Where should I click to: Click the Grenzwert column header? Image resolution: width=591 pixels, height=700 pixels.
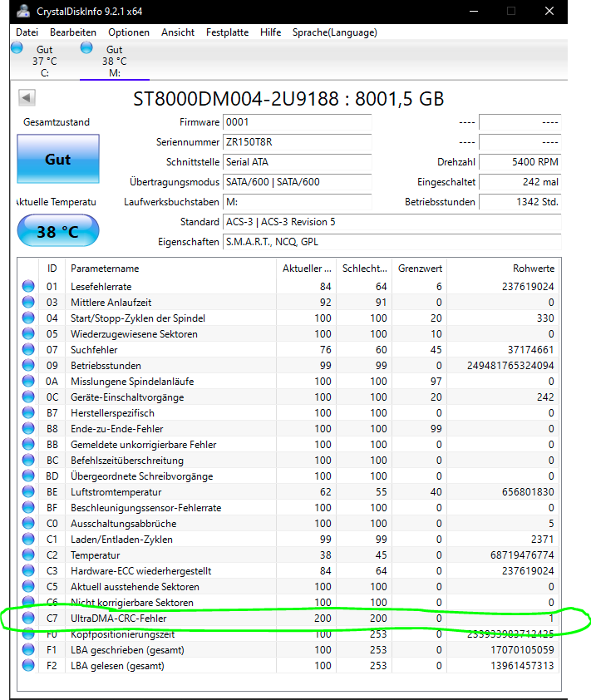420,269
